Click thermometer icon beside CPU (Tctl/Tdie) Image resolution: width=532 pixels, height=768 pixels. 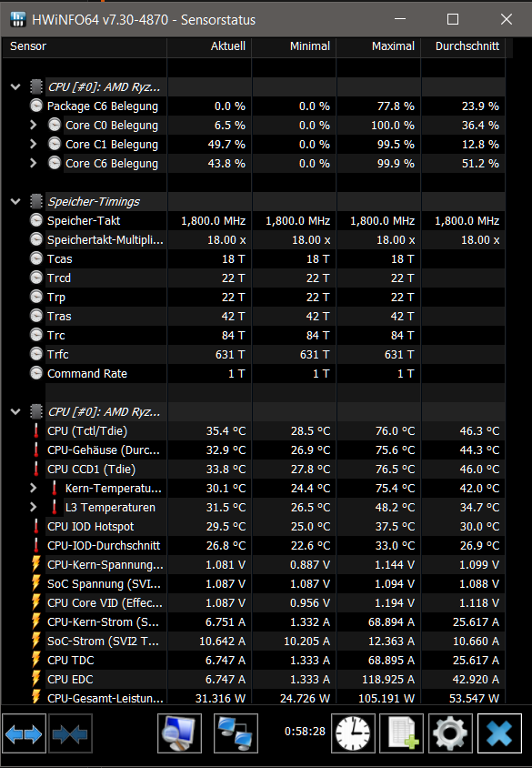(x=36, y=430)
